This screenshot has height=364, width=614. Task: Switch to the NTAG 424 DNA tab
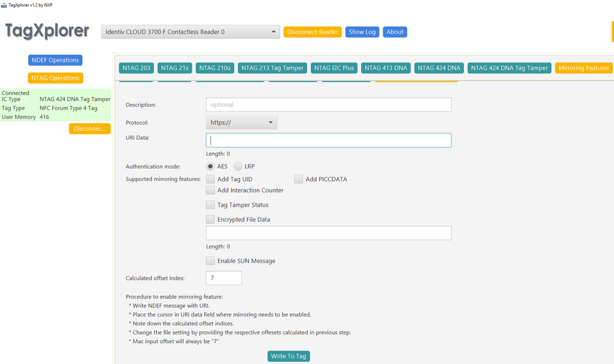439,68
